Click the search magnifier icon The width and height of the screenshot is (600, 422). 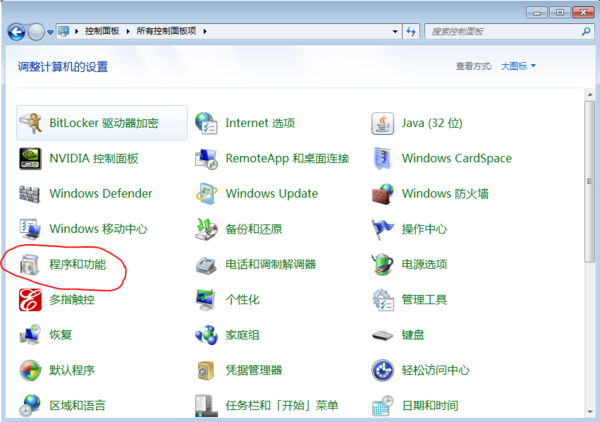click(x=586, y=31)
